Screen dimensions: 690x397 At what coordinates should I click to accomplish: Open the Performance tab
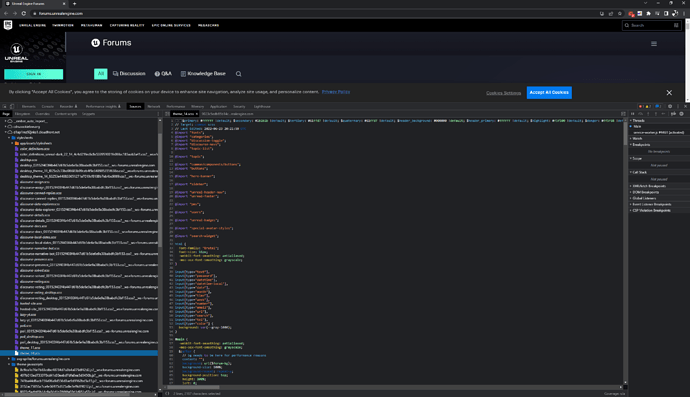tap(176, 107)
